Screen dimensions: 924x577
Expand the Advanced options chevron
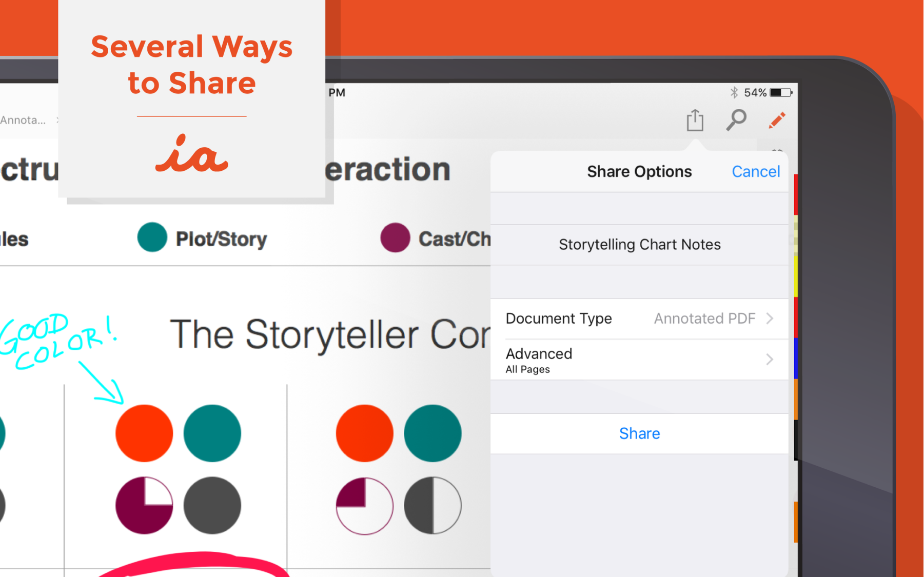coord(770,360)
